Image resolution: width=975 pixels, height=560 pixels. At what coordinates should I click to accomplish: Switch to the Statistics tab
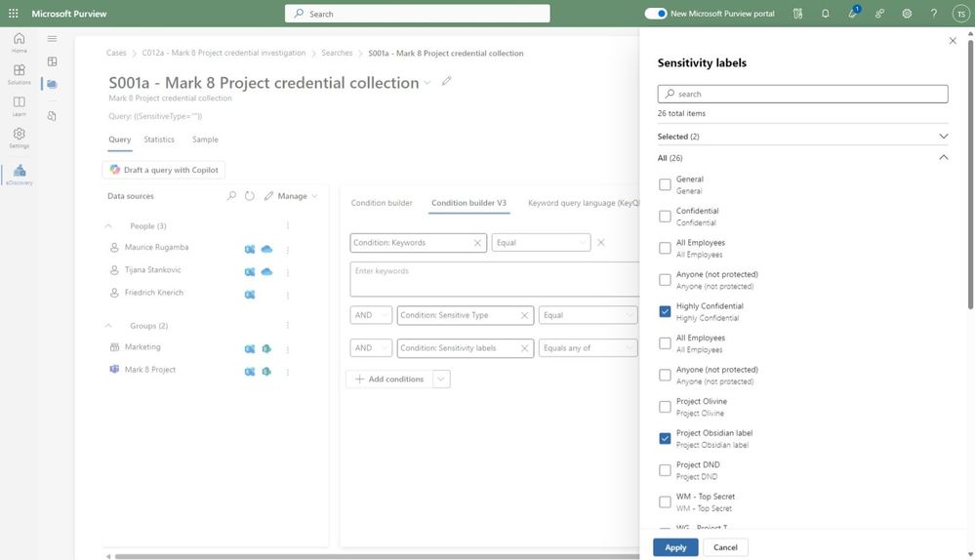coord(159,140)
